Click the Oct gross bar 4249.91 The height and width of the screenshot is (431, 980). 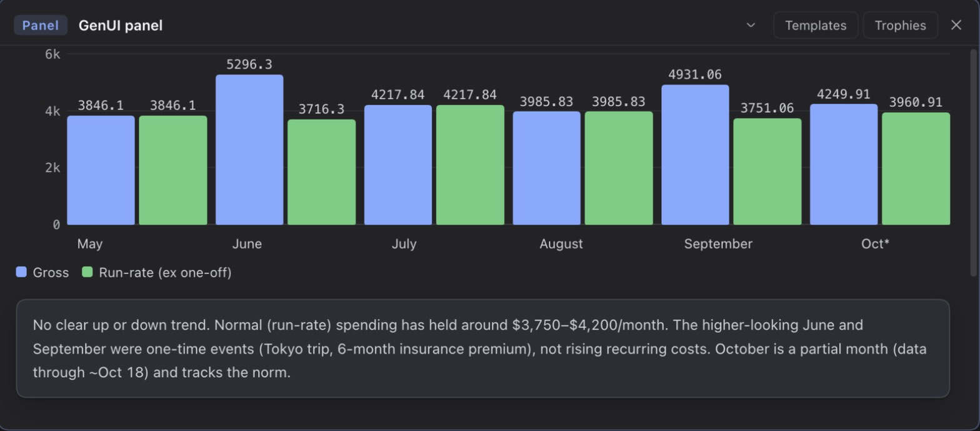tap(844, 164)
